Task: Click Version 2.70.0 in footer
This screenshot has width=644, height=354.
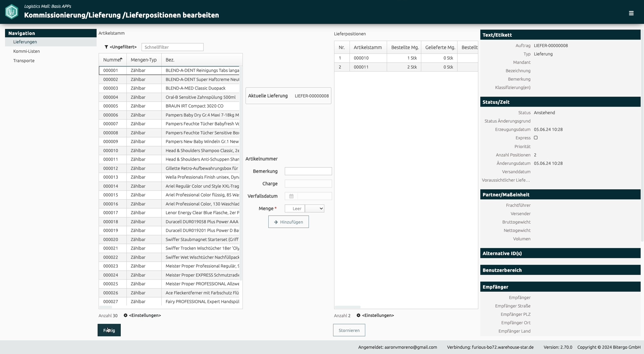Action: pos(558,347)
